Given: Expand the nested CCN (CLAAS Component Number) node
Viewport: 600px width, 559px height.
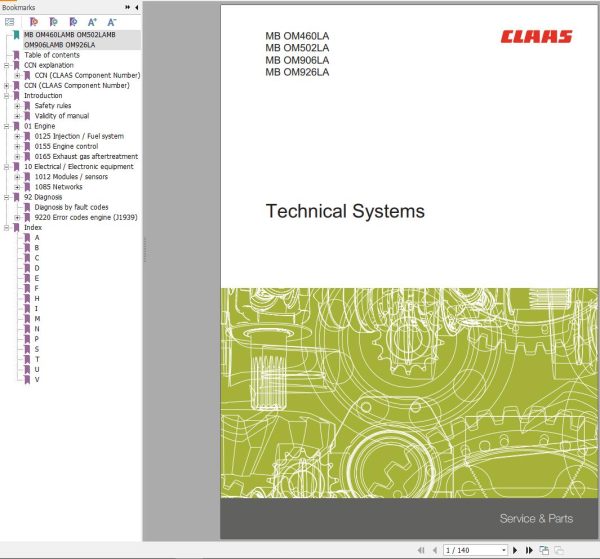Looking at the screenshot, I should (x=17, y=75).
